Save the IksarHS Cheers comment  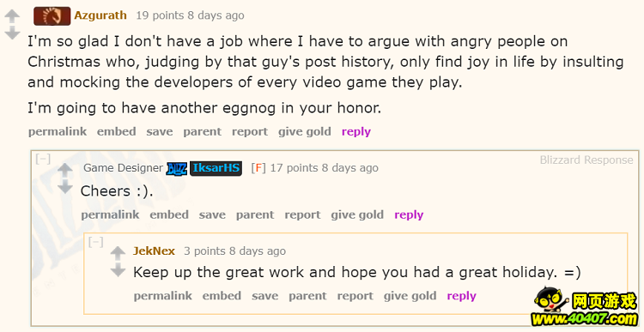point(212,215)
